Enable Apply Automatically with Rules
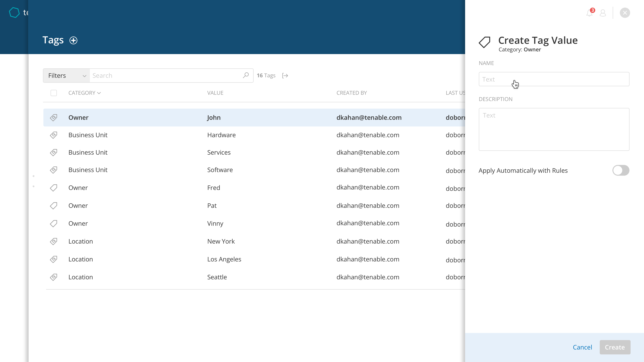The width and height of the screenshot is (644, 362). click(x=621, y=170)
